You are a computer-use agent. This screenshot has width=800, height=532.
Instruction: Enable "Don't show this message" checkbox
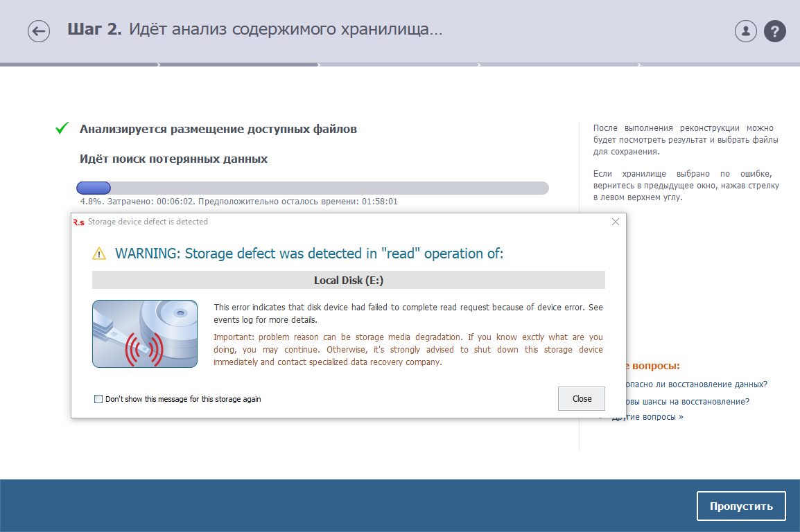pos(98,399)
